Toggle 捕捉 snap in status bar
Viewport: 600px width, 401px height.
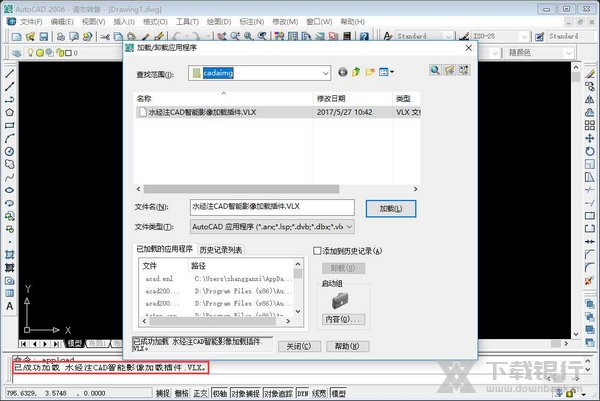pos(163,393)
